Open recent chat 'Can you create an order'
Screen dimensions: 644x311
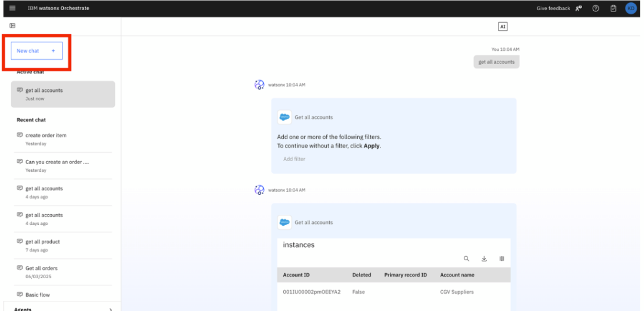pyautogui.click(x=63, y=166)
